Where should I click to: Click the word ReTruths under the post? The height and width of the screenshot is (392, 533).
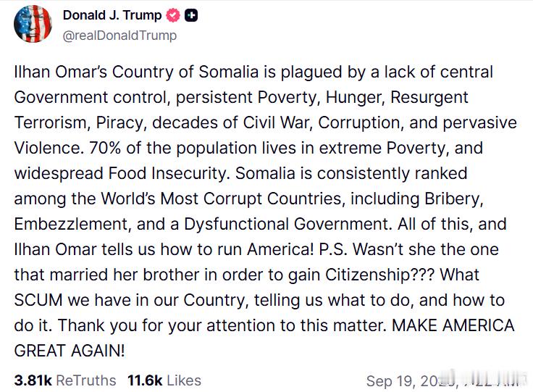coord(86,380)
